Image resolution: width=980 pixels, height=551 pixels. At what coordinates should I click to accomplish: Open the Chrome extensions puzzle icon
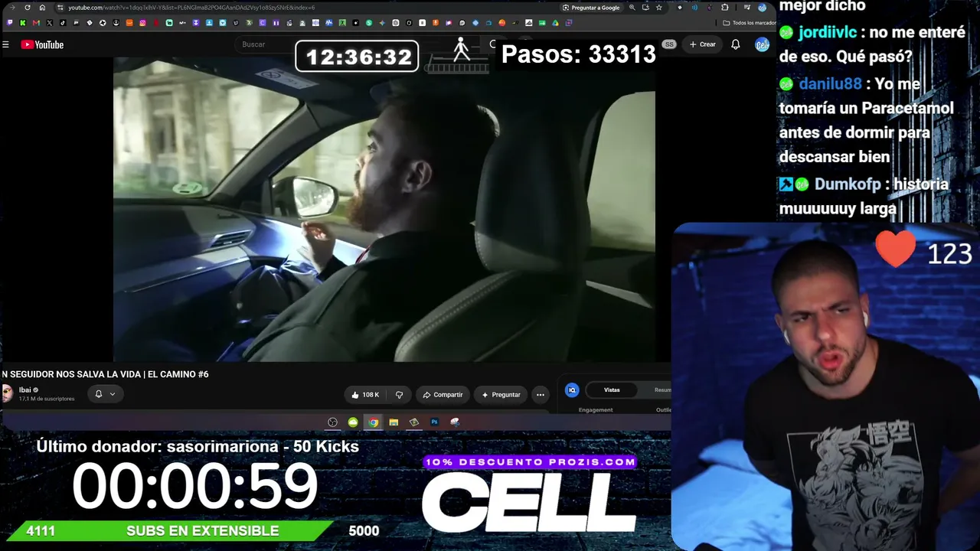pos(725,8)
